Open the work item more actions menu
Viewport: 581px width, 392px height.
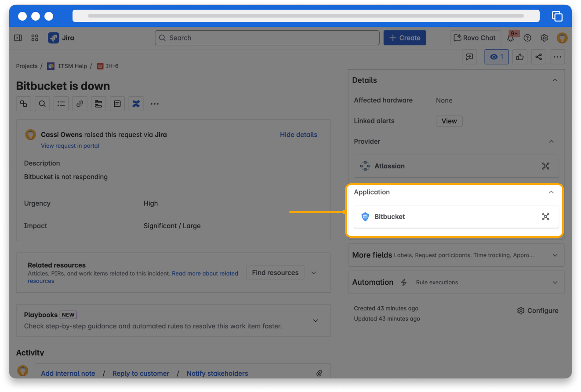(557, 57)
